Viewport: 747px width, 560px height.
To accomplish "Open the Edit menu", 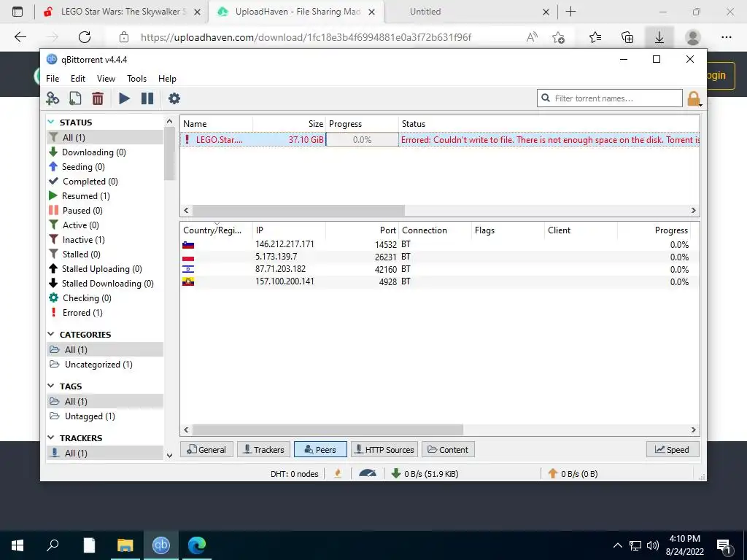I will (77, 79).
